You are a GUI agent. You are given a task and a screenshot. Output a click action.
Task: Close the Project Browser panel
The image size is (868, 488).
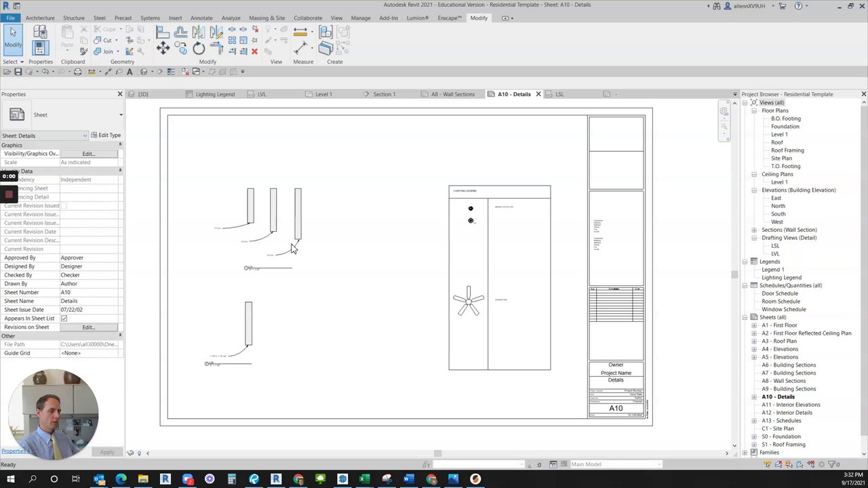863,94
